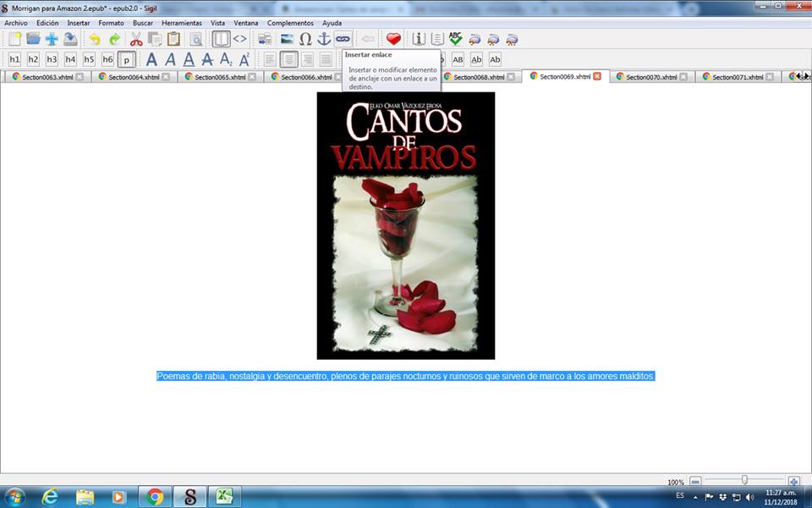This screenshot has height=508, width=812.
Task: Apply paragraph style with p button
Action: tap(126, 59)
